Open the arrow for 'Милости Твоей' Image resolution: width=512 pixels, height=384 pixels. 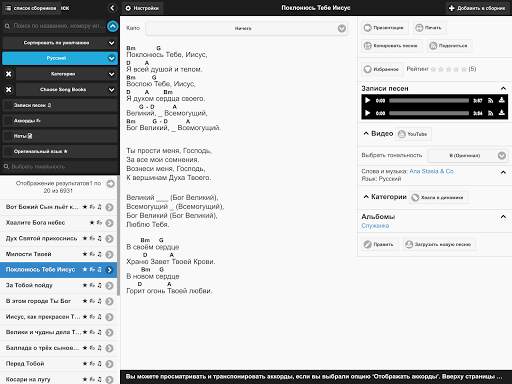109,254
